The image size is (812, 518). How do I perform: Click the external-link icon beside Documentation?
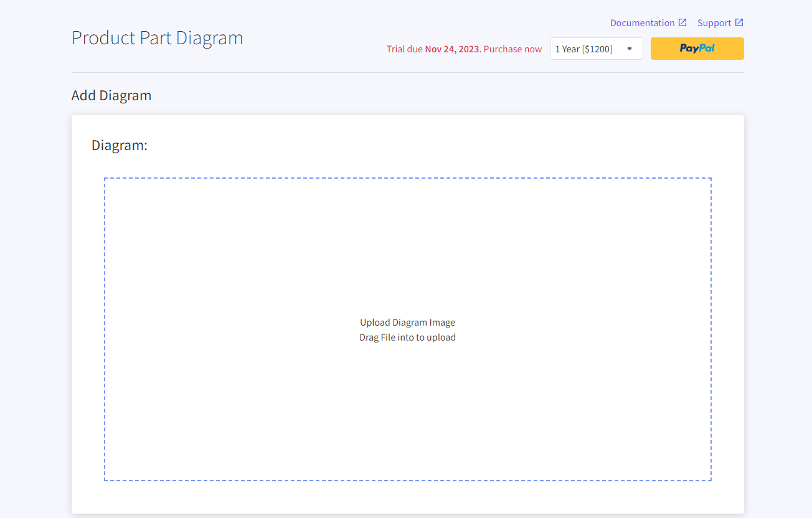682,22
